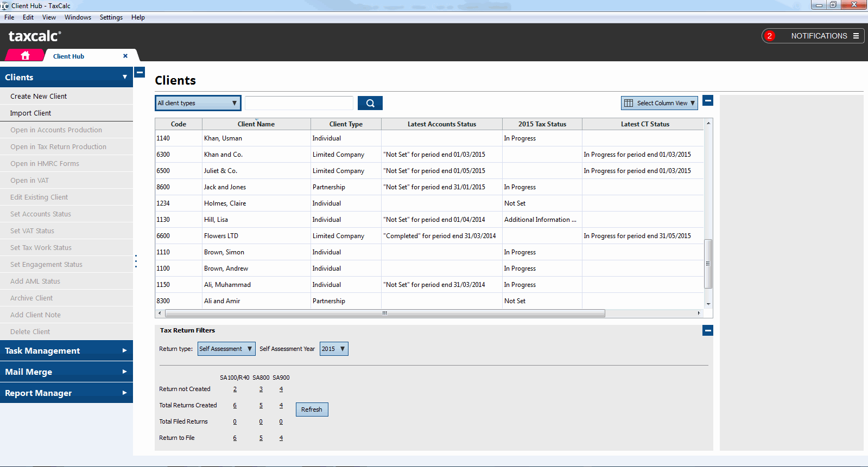Image resolution: width=868 pixels, height=467 pixels.
Task: Collapse the left sidebar with minus icon
Action: [140, 72]
